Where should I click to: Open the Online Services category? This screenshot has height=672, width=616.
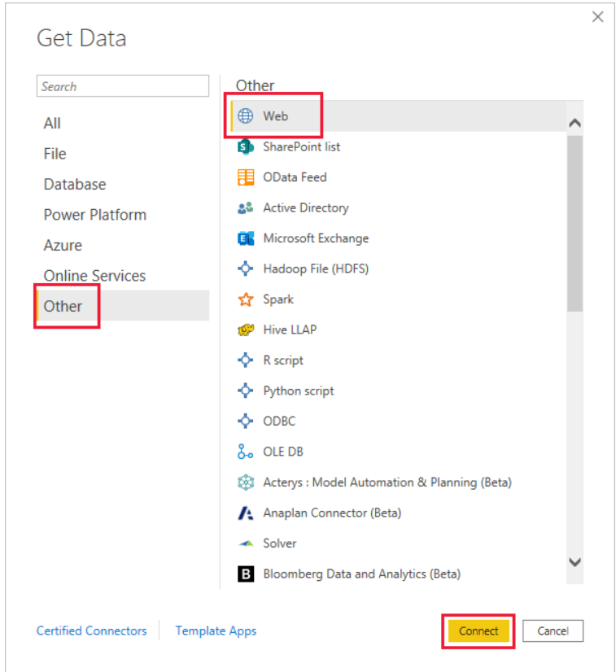pyautogui.click(x=94, y=276)
